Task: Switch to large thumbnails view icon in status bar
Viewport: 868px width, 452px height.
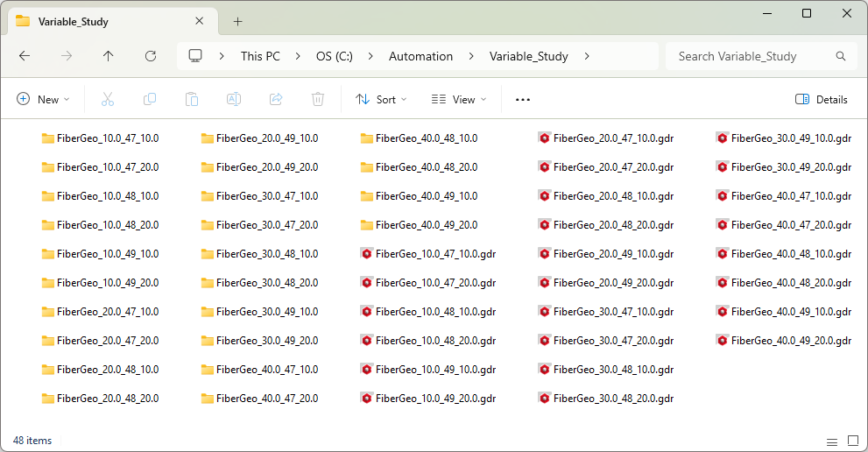Action: (x=853, y=441)
